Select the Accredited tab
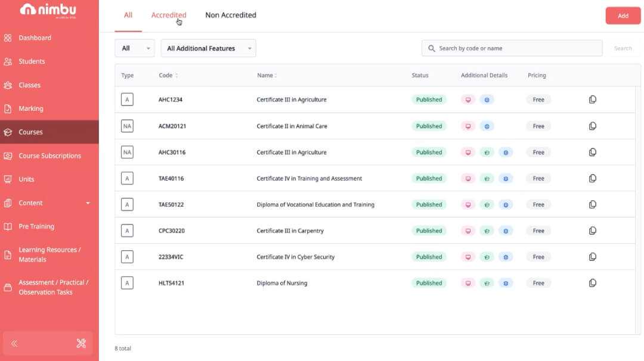644x361 pixels. click(168, 15)
